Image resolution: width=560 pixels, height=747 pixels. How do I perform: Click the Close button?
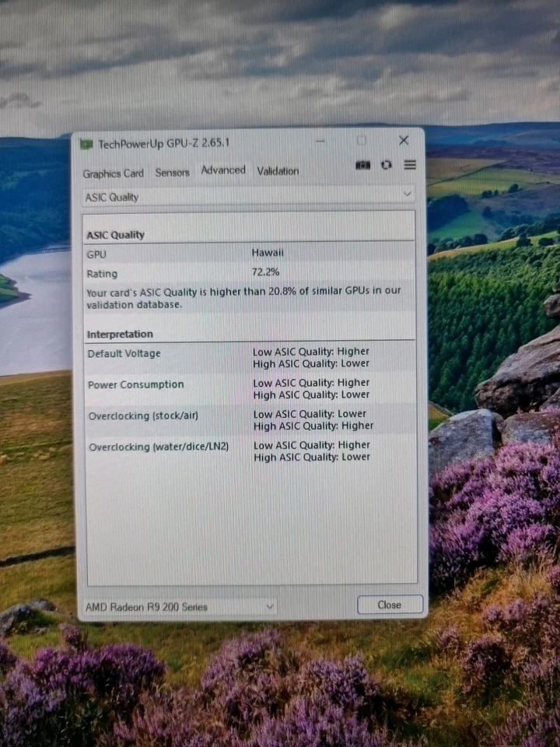[390, 605]
